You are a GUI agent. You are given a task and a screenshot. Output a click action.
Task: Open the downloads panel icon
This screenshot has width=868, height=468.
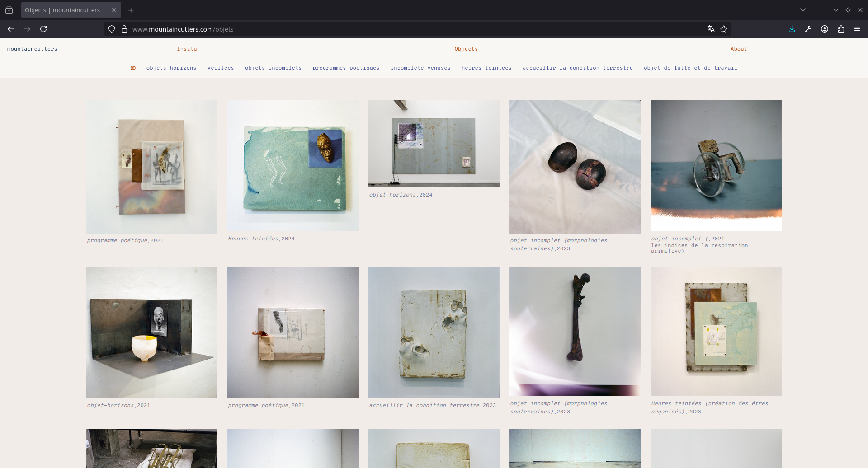tap(792, 29)
